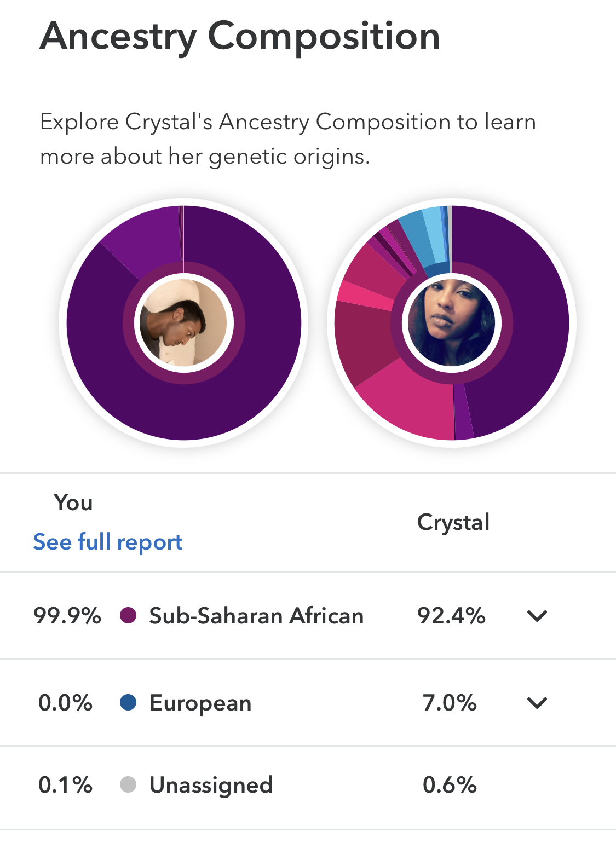
Task: Click the gray Unassigned color dot
Action: (128, 785)
